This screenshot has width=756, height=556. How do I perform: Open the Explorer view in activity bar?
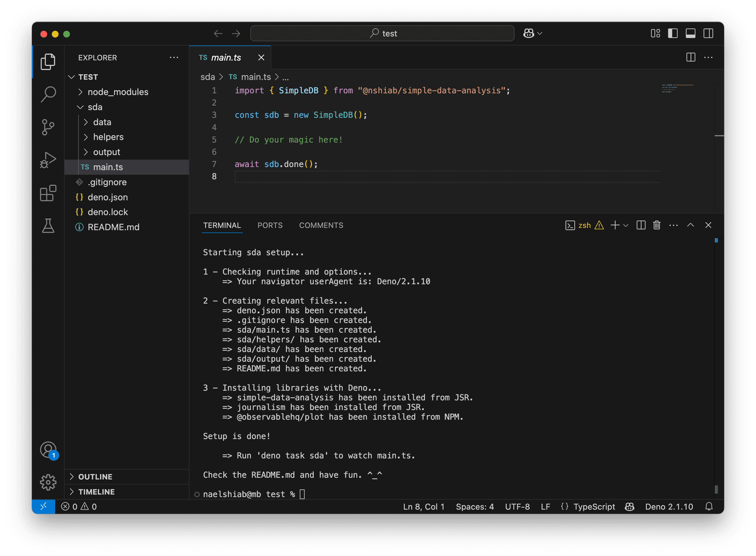[48, 61]
